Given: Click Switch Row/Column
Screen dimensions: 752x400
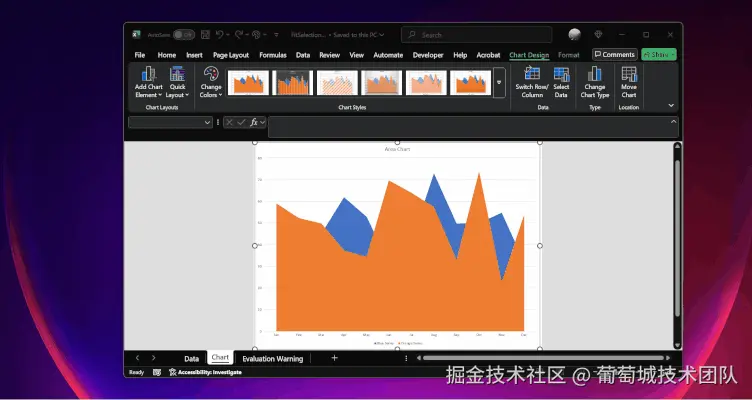Looking at the screenshot, I should pos(532,82).
